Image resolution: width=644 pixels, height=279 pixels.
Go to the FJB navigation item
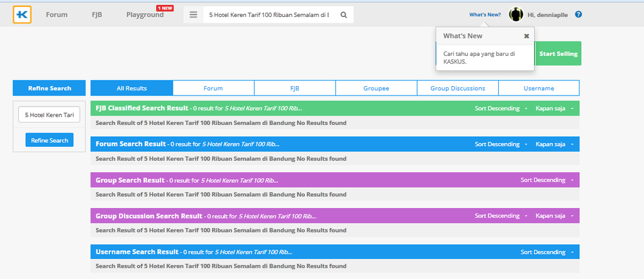(x=97, y=15)
